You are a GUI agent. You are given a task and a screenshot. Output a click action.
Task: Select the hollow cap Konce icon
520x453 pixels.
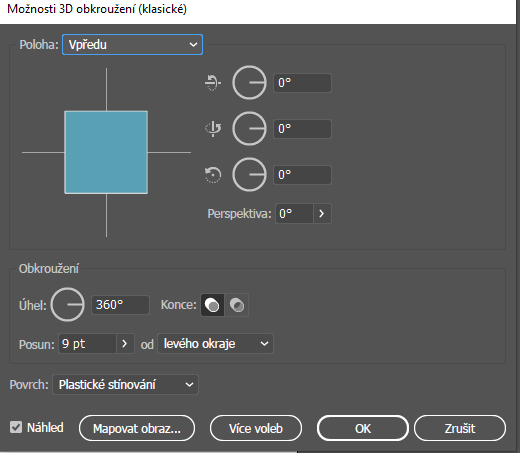237,305
